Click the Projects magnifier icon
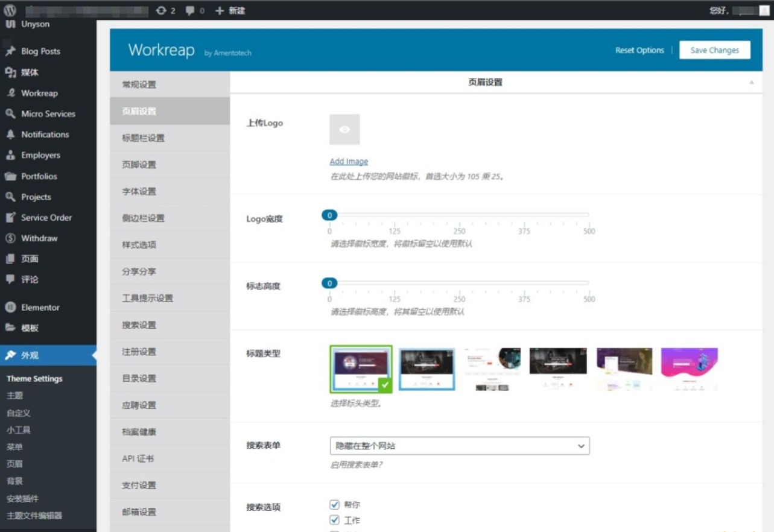This screenshot has height=532, width=774. (x=10, y=197)
